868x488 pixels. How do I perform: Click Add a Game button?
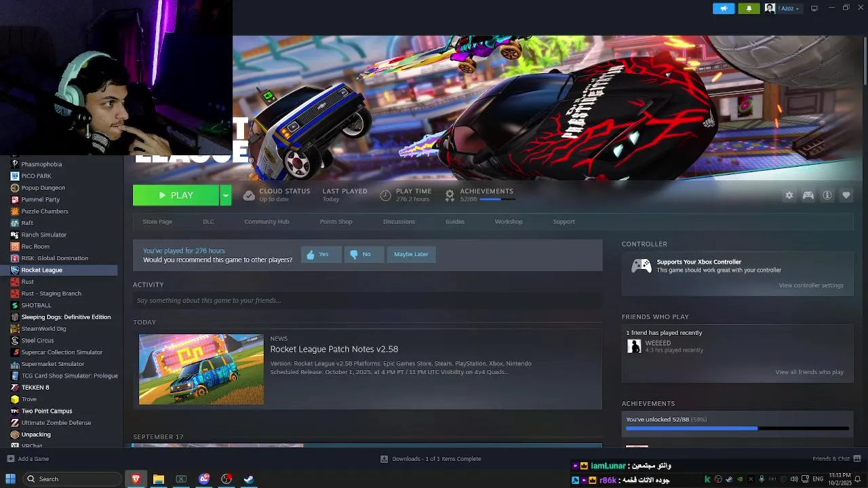pos(28,459)
